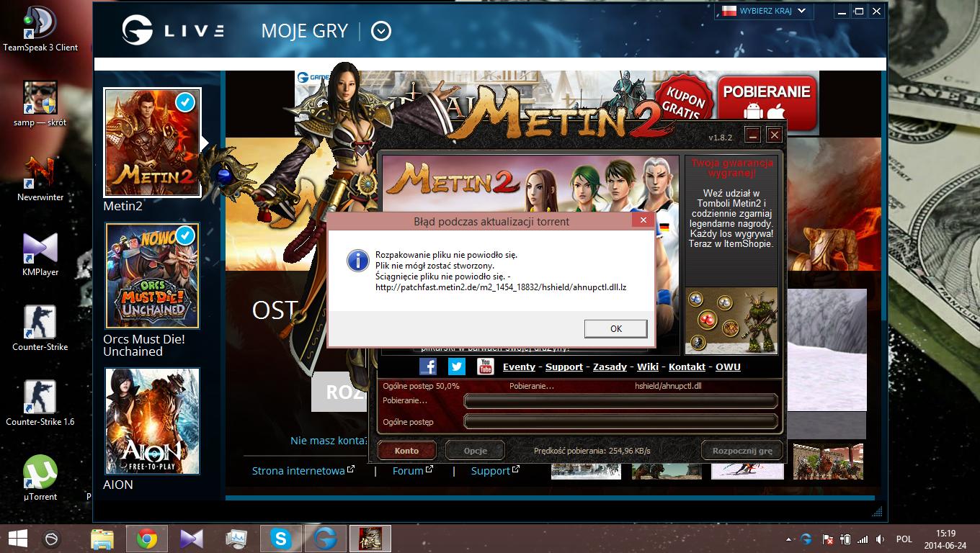Screen dimensions: 980x553
Task: Click the Konto button in Metin2 patcher
Action: click(406, 451)
